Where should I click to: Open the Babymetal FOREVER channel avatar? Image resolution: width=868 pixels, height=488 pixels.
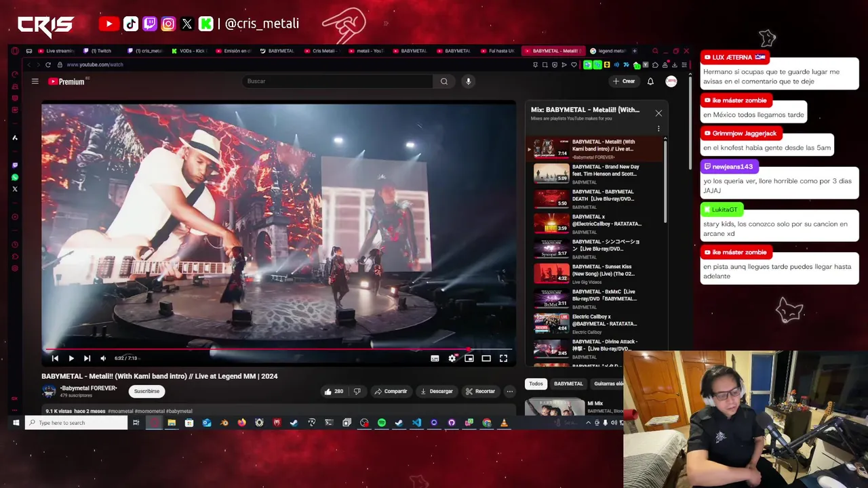coord(49,391)
